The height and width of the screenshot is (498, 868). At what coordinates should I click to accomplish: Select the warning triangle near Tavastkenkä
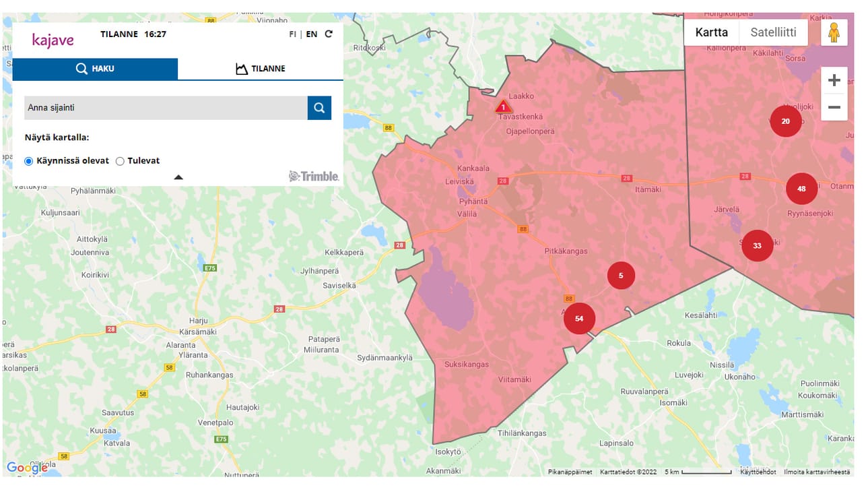pyautogui.click(x=503, y=106)
